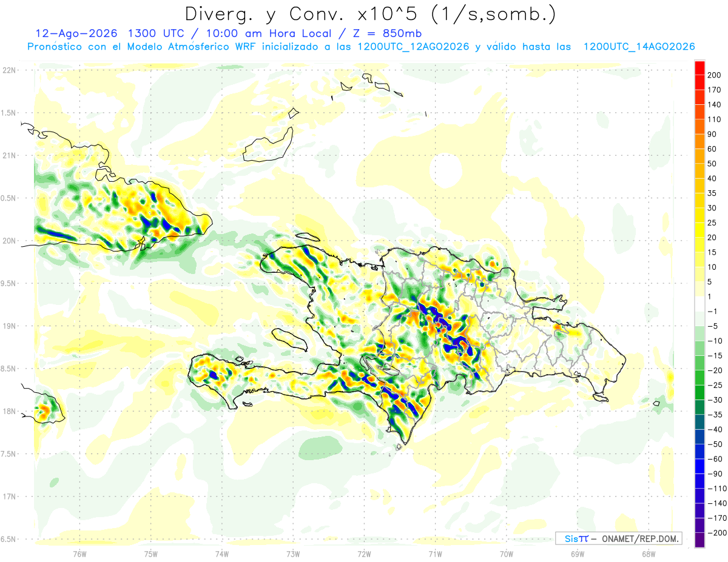Click the "-170" colorbar label

tap(718, 518)
